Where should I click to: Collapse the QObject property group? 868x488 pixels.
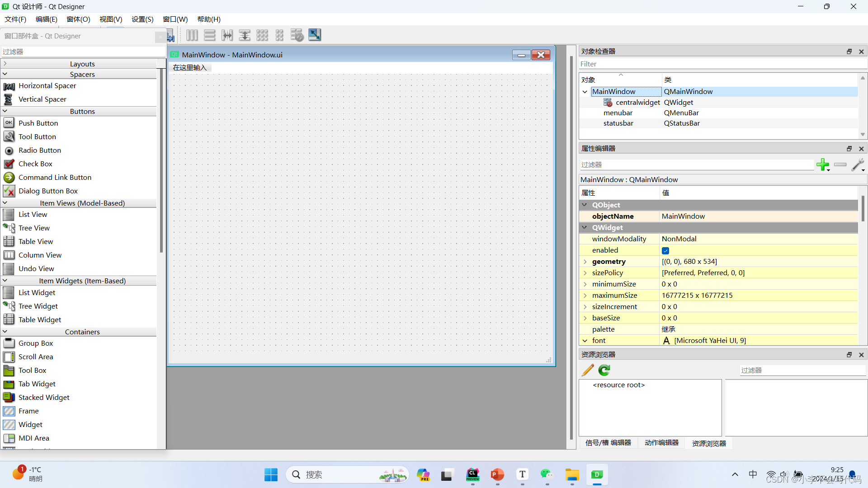pos(585,205)
